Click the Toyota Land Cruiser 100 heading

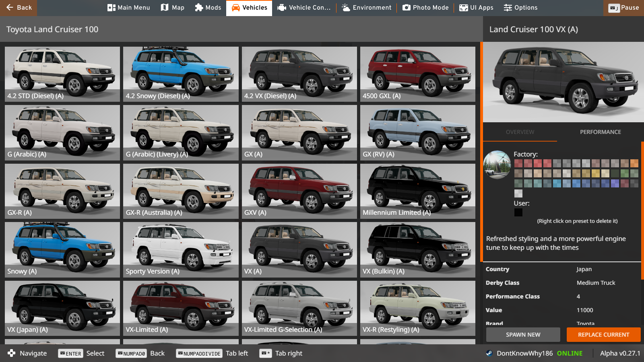(52, 29)
